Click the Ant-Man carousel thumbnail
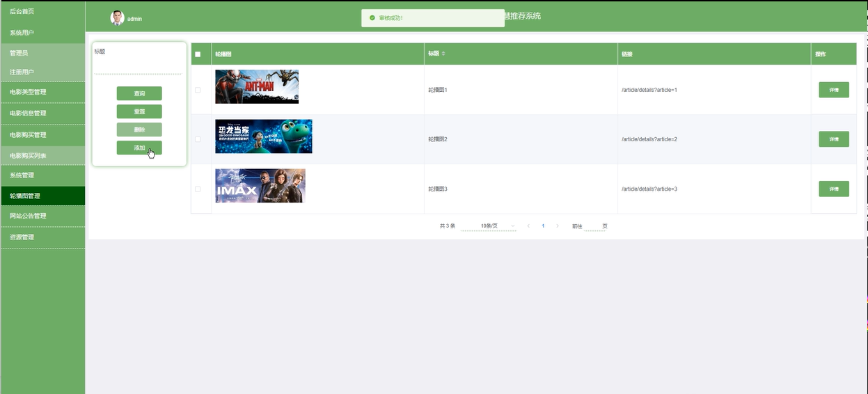This screenshot has height=394, width=868. 257,86
